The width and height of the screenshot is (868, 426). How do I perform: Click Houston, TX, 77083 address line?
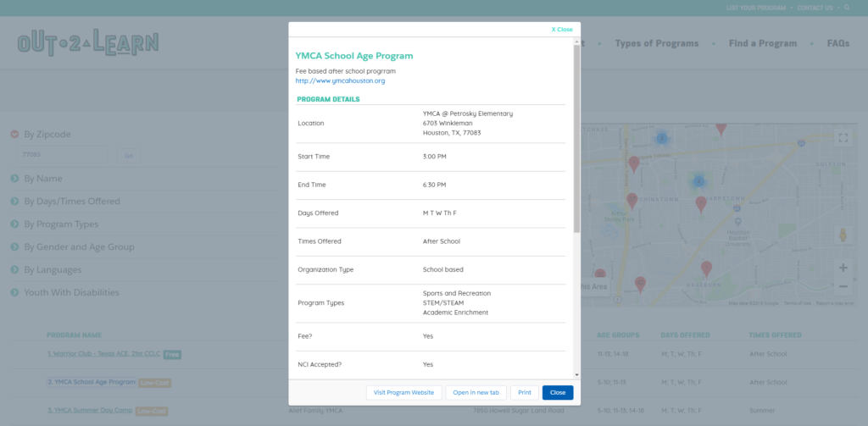tap(452, 133)
